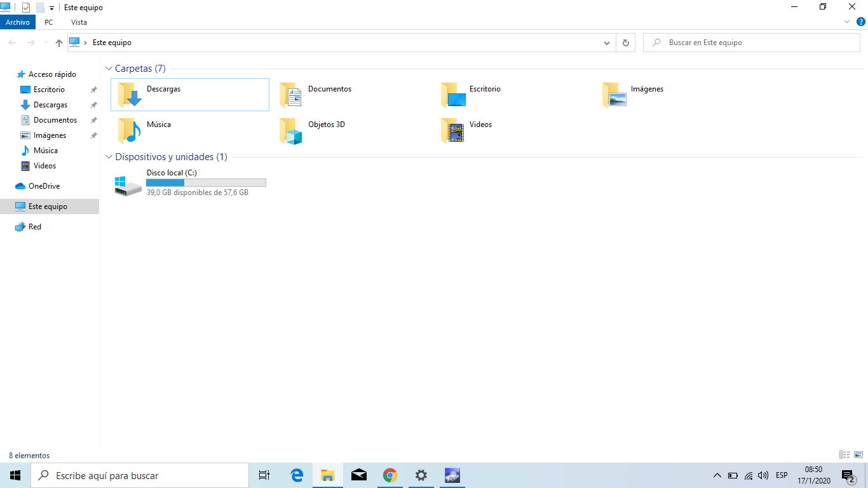The width and height of the screenshot is (868, 488).
Task: Collapse the Carpetas (7) group
Action: point(109,69)
